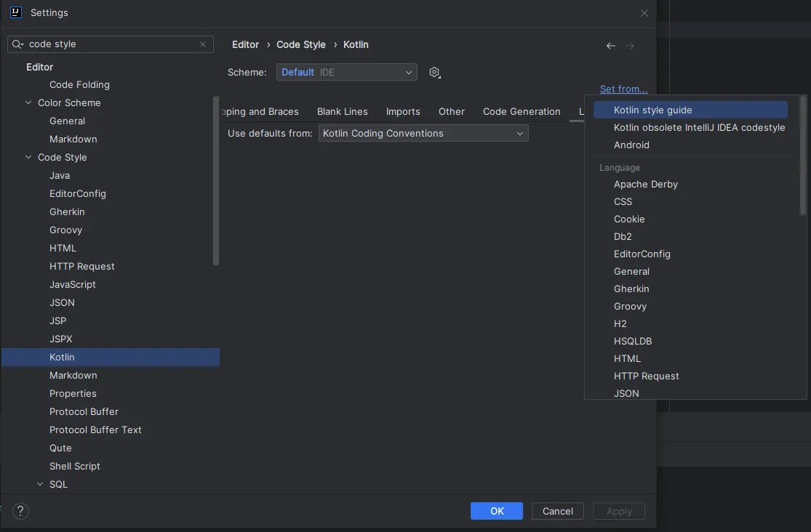Focus the settings search input field
The height and width of the screenshot is (532, 811).
click(111, 44)
